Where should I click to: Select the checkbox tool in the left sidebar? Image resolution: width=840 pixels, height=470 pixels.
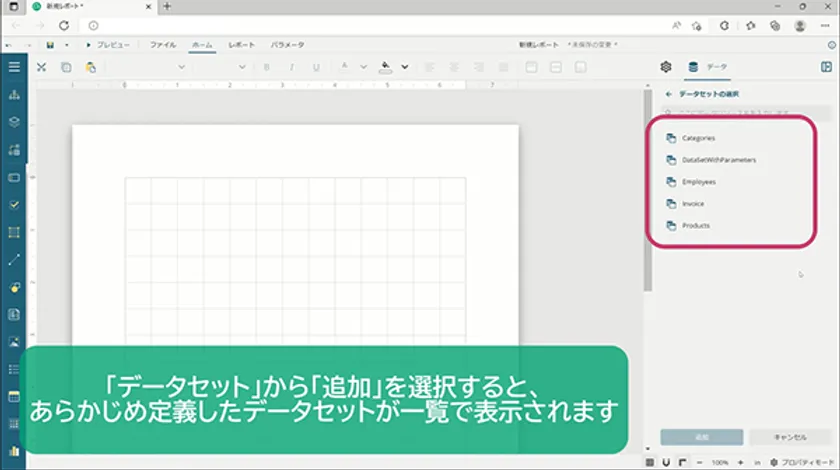point(14,204)
